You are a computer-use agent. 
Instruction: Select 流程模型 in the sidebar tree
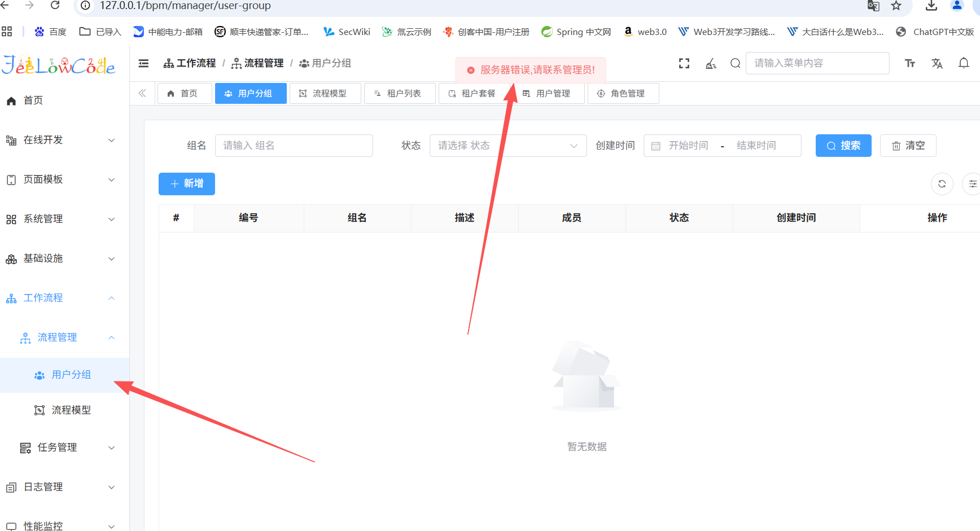[71, 410]
